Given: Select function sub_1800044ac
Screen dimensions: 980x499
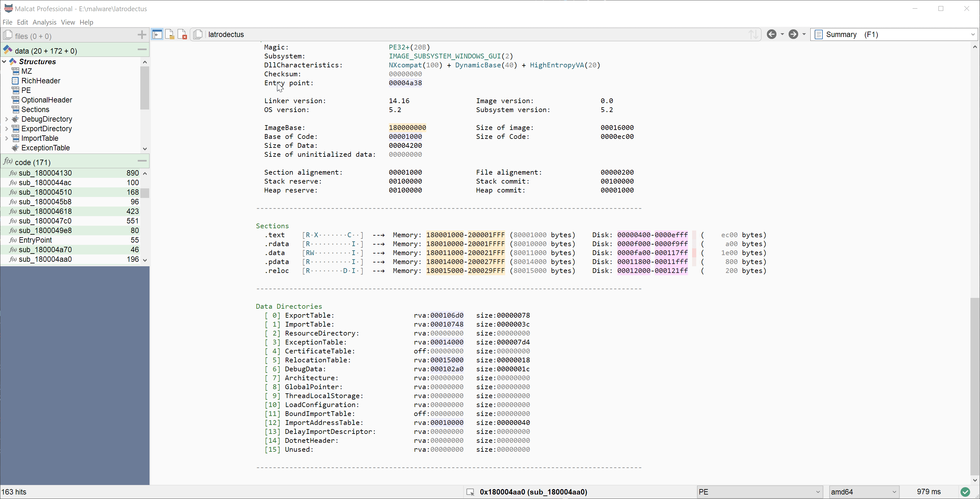Looking at the screenshot, I should pos(70,183).
